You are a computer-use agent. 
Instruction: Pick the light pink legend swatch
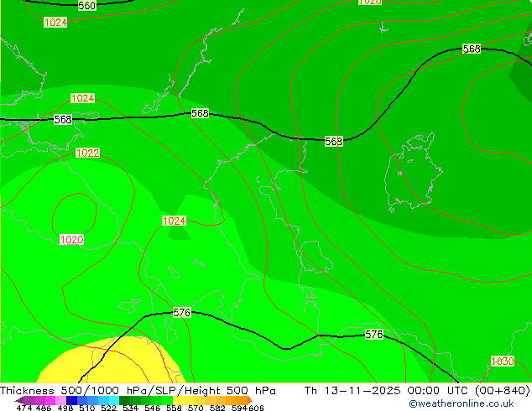coord(60,400)
